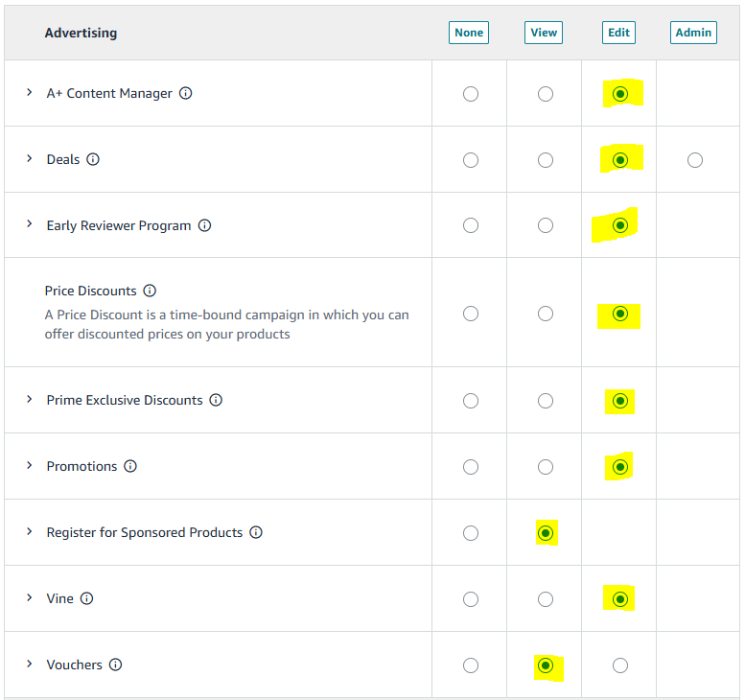This screenshot has width=745, height=700.
Task: Show Vine info icon details
Action: click(86, 598)
